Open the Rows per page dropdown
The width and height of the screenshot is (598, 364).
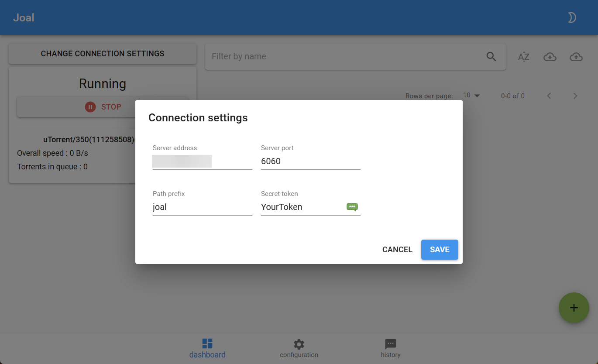(471, 96)
